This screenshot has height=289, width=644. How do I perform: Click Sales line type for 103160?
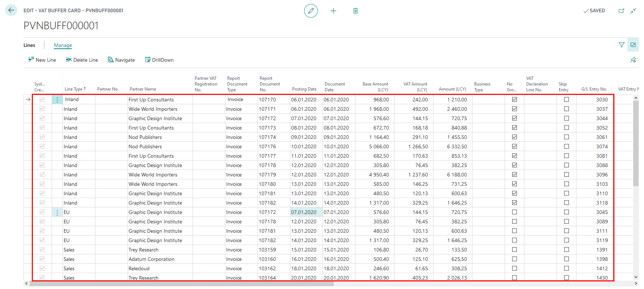(x=69, y=259)
